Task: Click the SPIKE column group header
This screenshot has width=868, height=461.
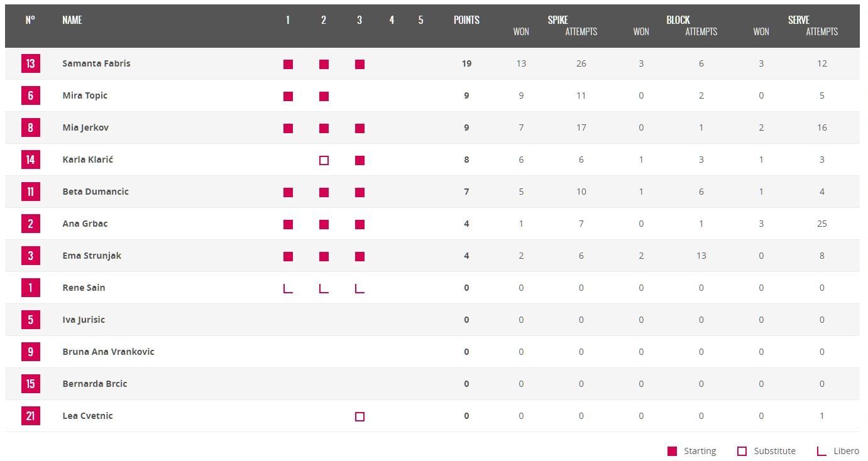Action: coord(558,20)
